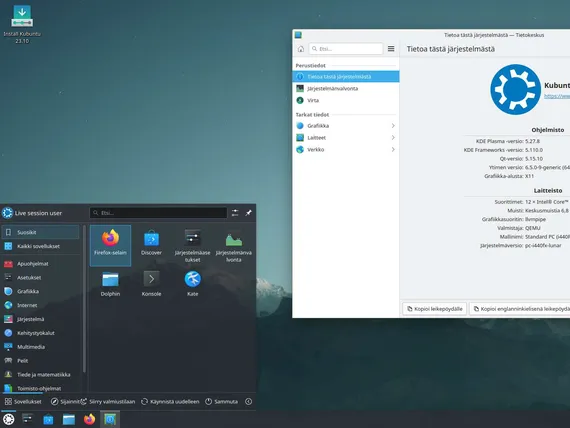The image size is (570, 428).
Task: Open Multimedia category
Action: (40, 347)
